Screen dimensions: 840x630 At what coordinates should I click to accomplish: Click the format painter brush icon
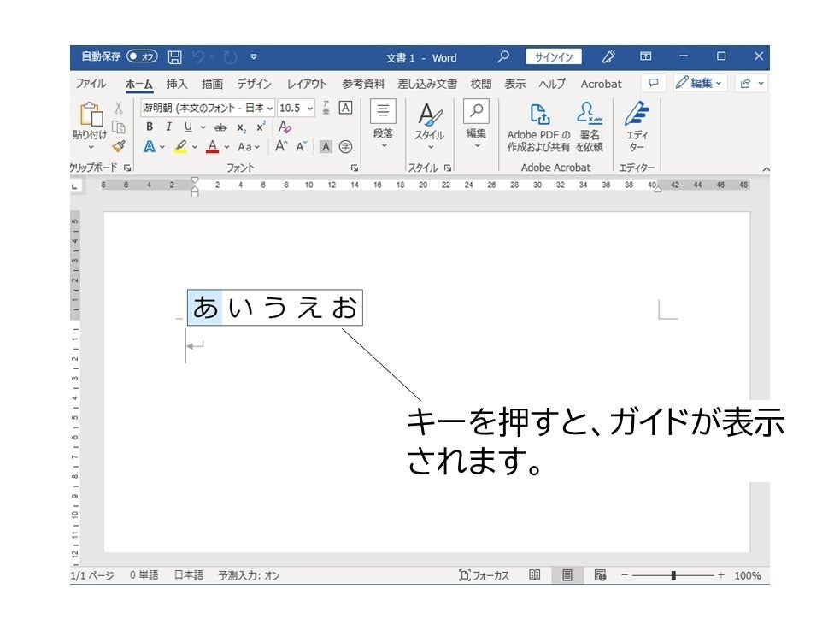119,146
